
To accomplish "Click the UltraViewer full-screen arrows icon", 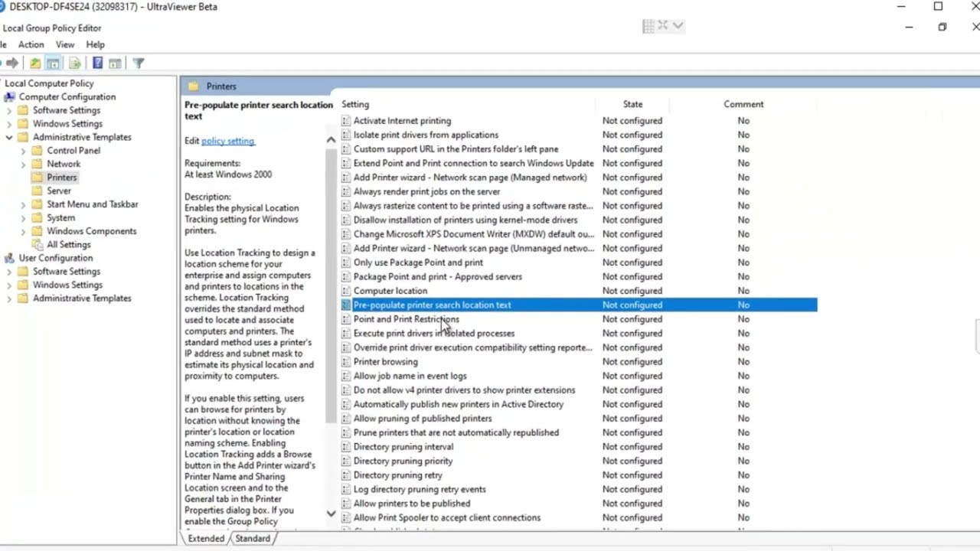I will [663, 25].
